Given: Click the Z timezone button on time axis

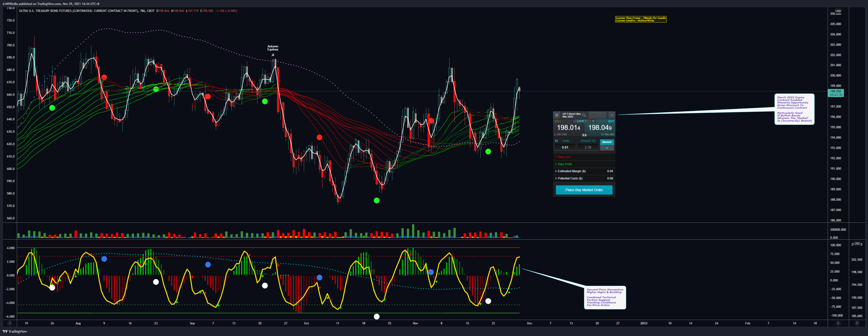Looking at the screenshot, I should tap(10, 323).
